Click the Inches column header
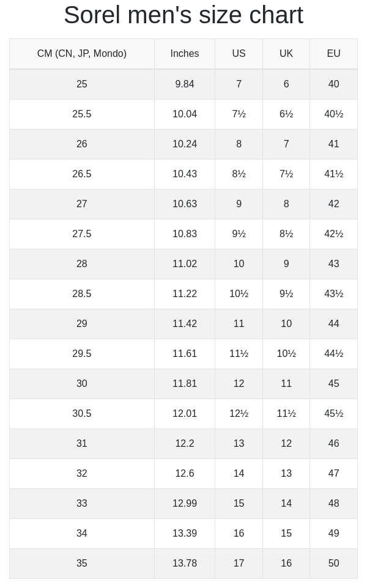 click(x=185, y=54)
